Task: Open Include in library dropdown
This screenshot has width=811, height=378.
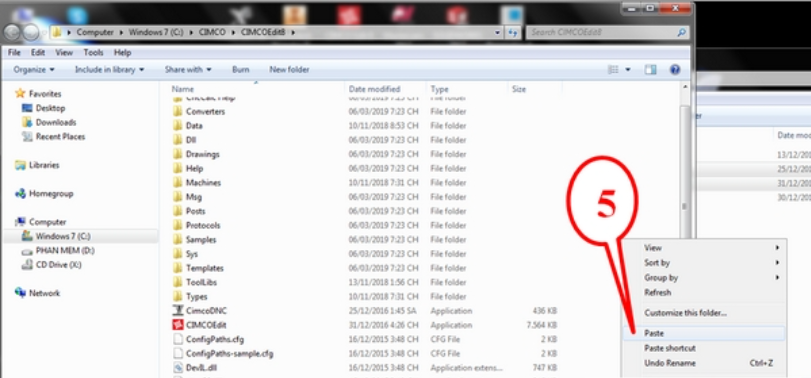Action: coord(110,70)
